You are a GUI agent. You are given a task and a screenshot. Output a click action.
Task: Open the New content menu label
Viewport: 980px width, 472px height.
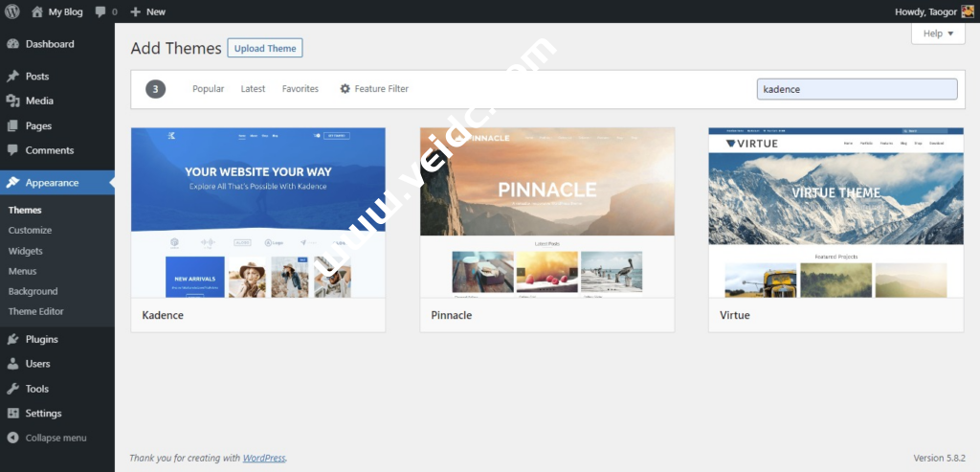click(156, 11)
